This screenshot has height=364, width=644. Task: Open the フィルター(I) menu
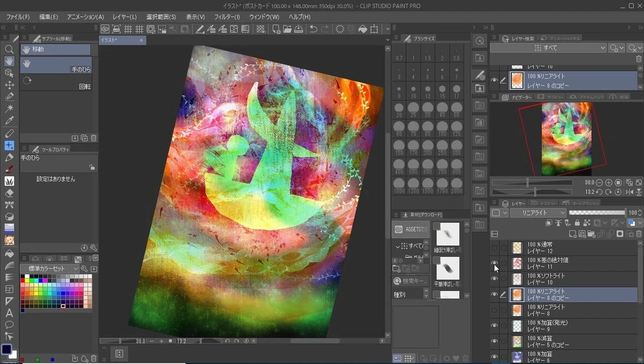(227, 17)
